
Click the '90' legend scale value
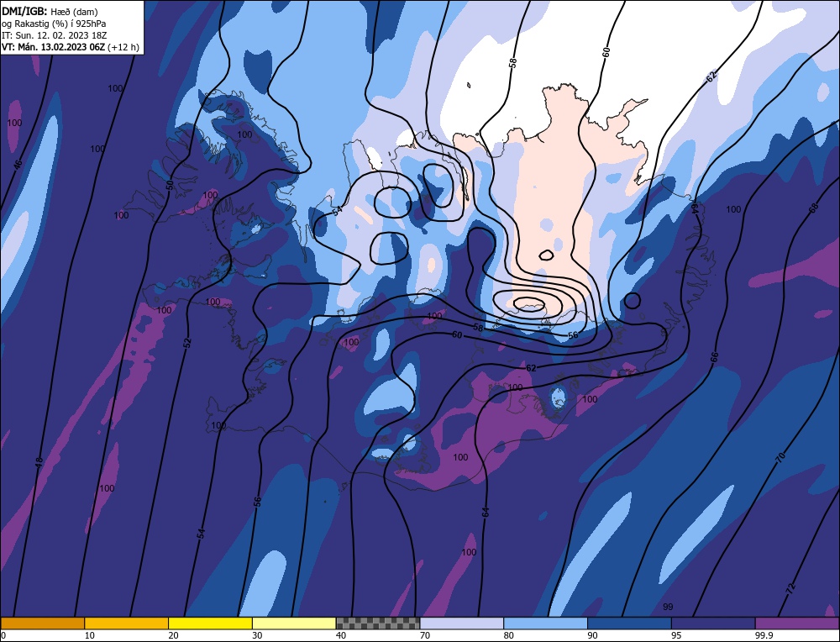pos(592,635)
